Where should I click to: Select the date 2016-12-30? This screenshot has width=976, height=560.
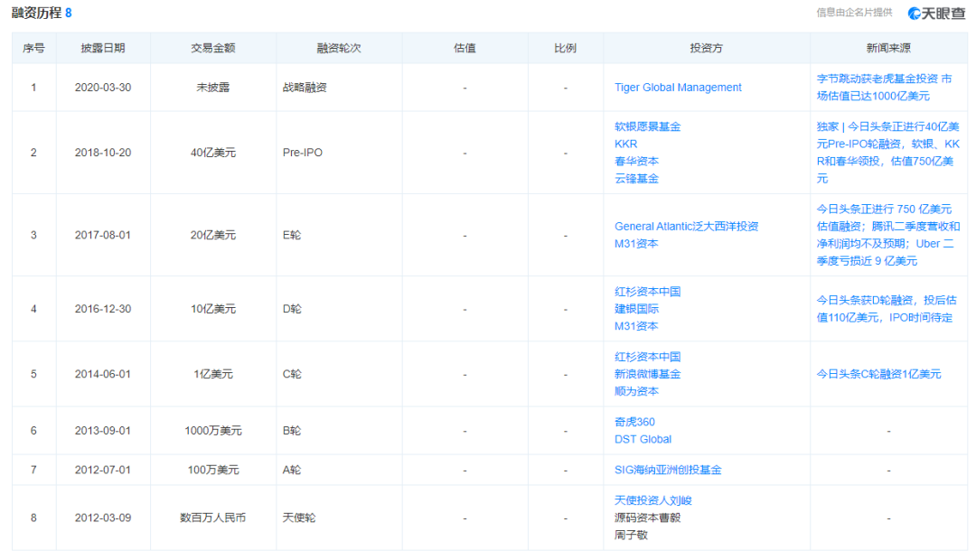pyautogui.click(x=103, y=309)
